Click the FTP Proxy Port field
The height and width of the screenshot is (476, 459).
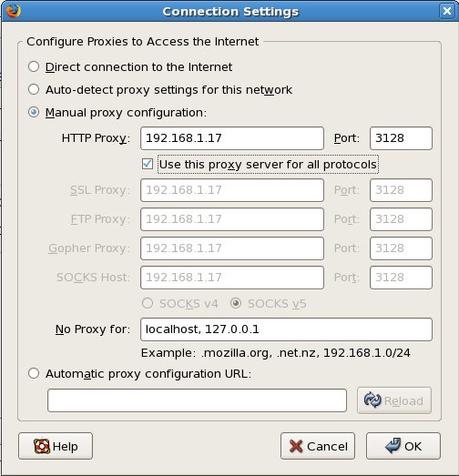pyautogui.click(x=401, y=219)
